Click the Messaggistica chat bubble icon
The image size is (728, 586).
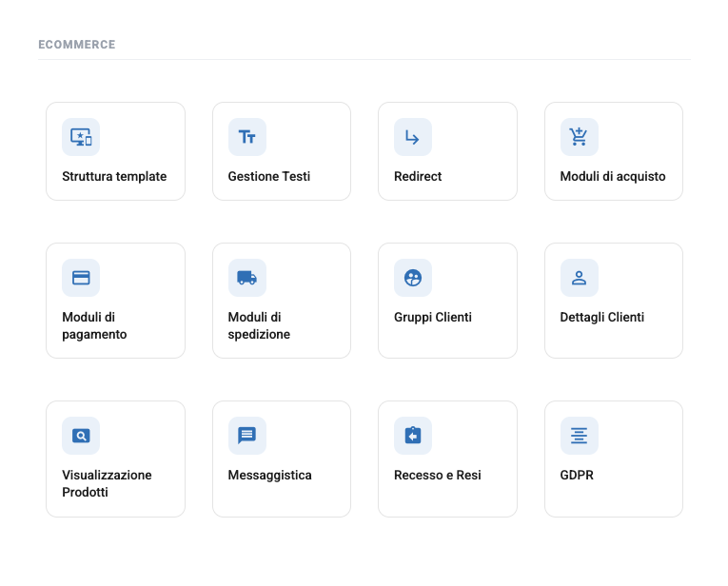pyautogui.click(x=247, y=436)
